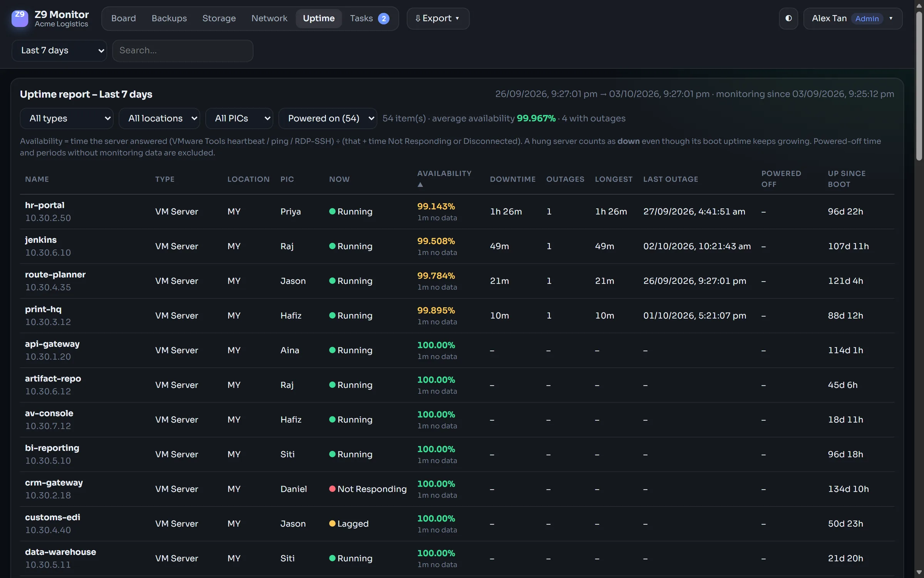
Task: Click the 99.143% availability value
Action: [436, 207]
